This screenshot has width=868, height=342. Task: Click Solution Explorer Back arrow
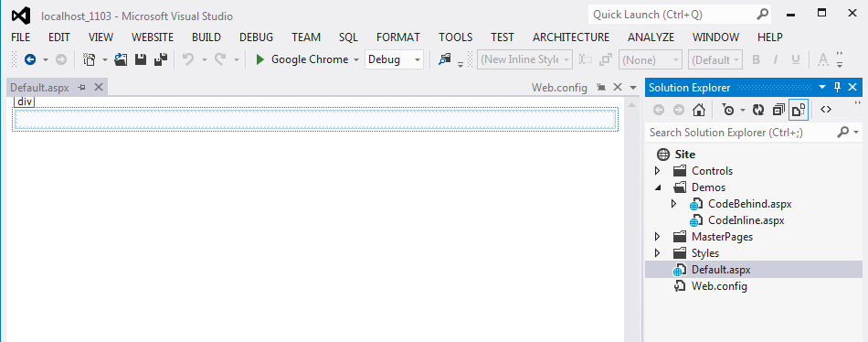[x=659, y=110]
